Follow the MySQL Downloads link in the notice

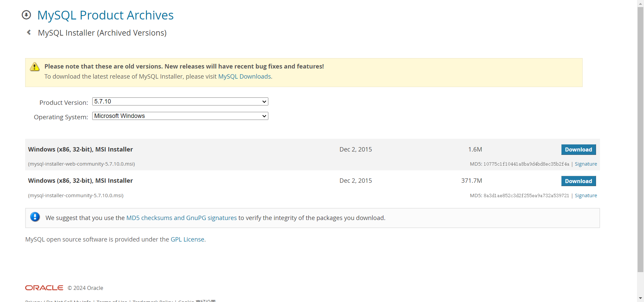click(x=245, y=77)
